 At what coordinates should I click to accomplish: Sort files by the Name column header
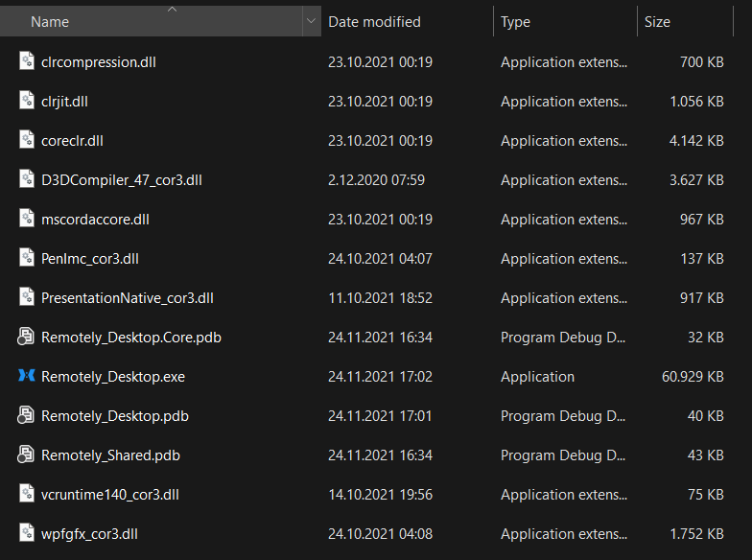coord(152,21)
